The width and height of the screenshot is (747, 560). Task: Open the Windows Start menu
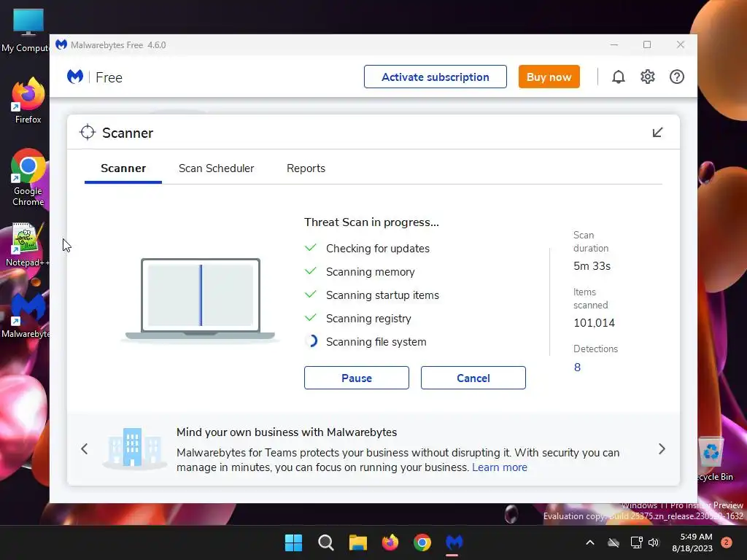pos(293,542)
